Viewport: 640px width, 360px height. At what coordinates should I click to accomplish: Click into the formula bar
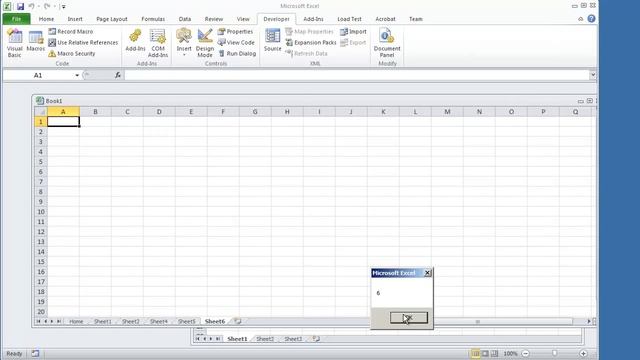(x=357, y=75)
